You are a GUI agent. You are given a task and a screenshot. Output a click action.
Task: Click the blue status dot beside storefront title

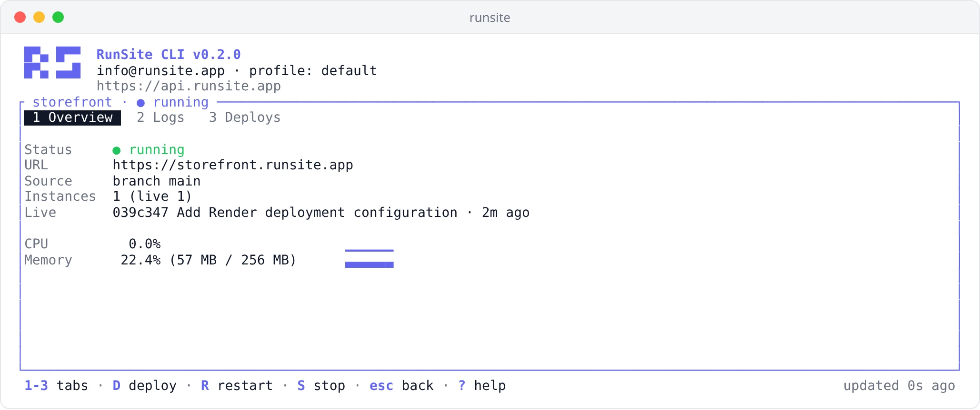click(141, 103)
